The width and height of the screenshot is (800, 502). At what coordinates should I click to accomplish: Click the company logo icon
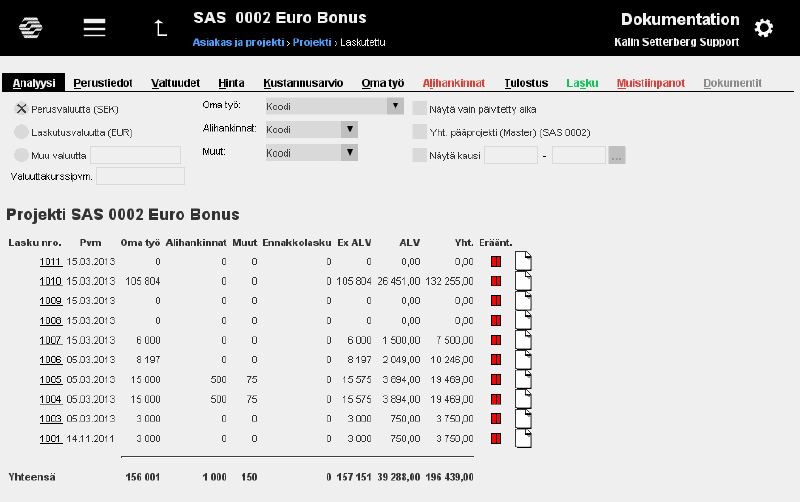[31, 28]
